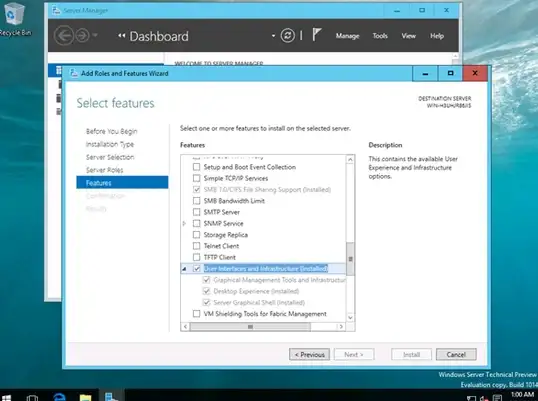Open the Windows Start button
The width and height of the screenshot is (538, 401).
(x=6, y=397)
